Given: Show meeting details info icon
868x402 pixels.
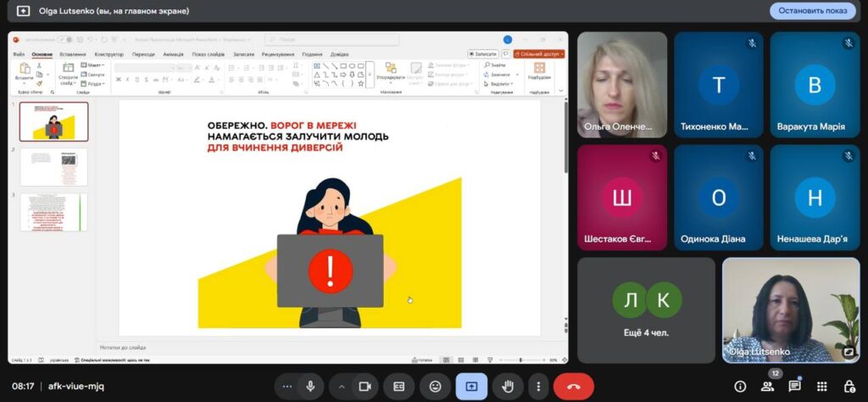Looking at the screenshot, I should coord(740,386).
